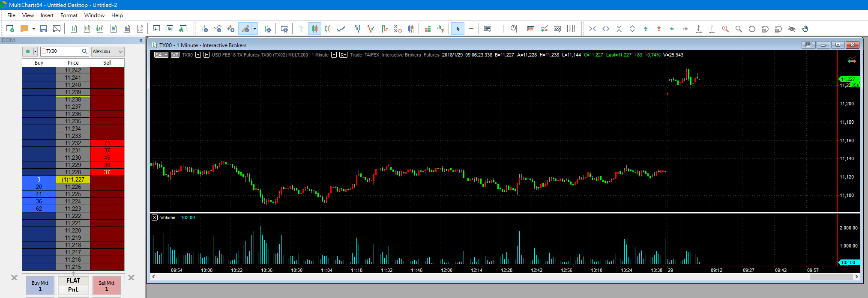Choose the crosshair cursor tool
Screen dimensions: 868x298
[471, 29]
